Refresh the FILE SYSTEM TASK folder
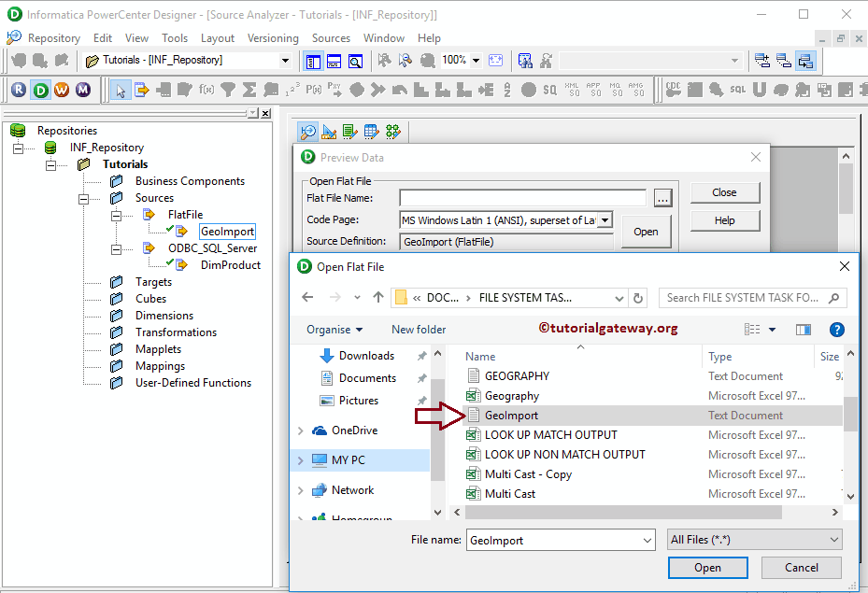The width and height of the screenshot is (868, 593). coord(638,298)
